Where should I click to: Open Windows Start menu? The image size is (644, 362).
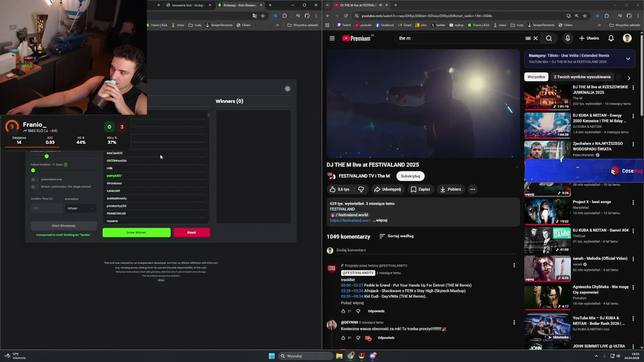click(x=272, y=356)
